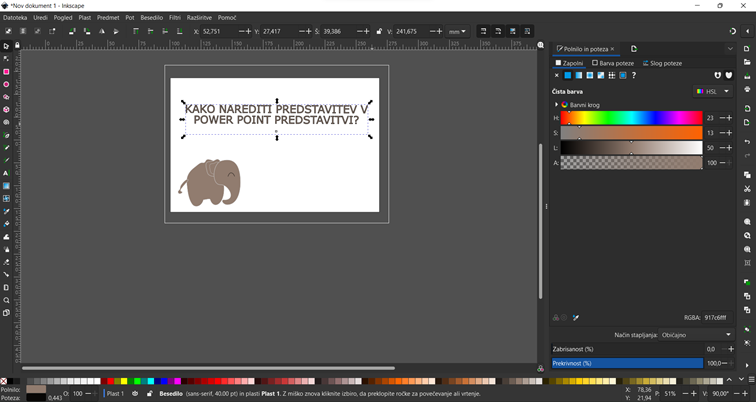Click the RGBA hex input field
This screenshot has height=402, width=756.
(x=717, y=318)
